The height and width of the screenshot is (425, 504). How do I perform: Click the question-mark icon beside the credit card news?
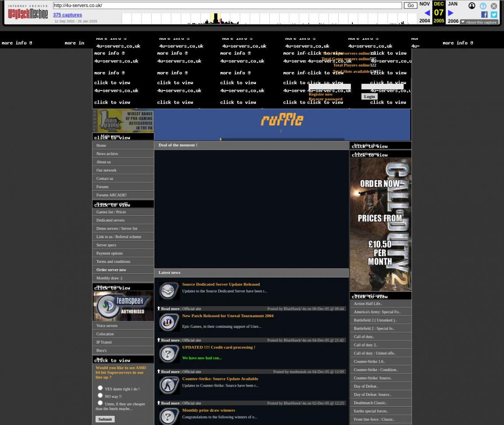(x=168, y=354)
